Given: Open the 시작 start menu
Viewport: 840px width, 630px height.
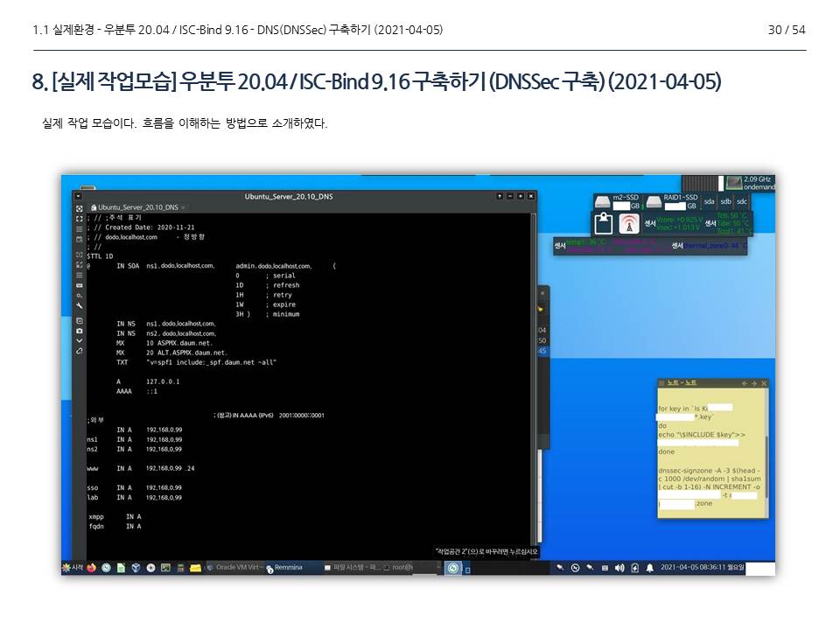Looking at the screenshot, I should (73, 567).
